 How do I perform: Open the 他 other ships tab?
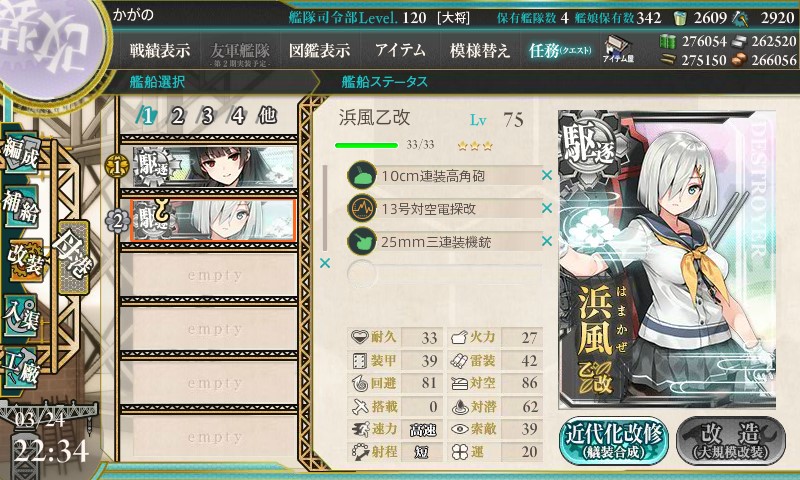[x=267, y=116]
